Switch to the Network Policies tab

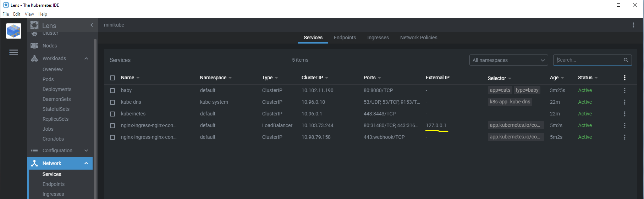pyautogui.click(x=419, y=38)
